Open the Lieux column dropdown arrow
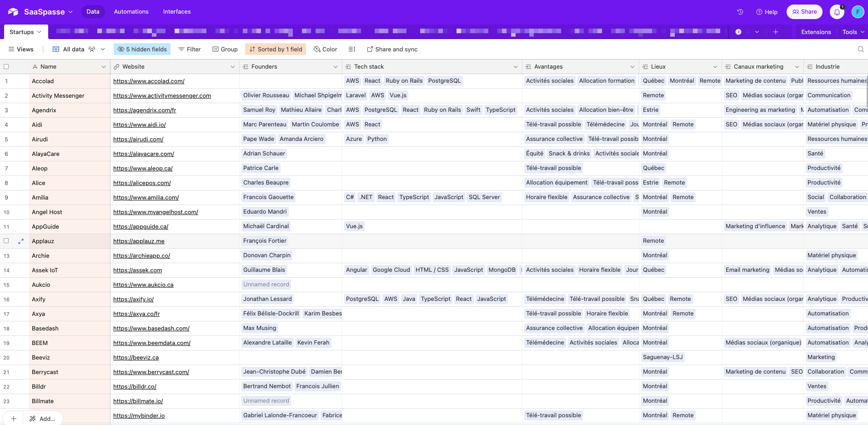Screen dimensions: 868x425 coord(715,67)
